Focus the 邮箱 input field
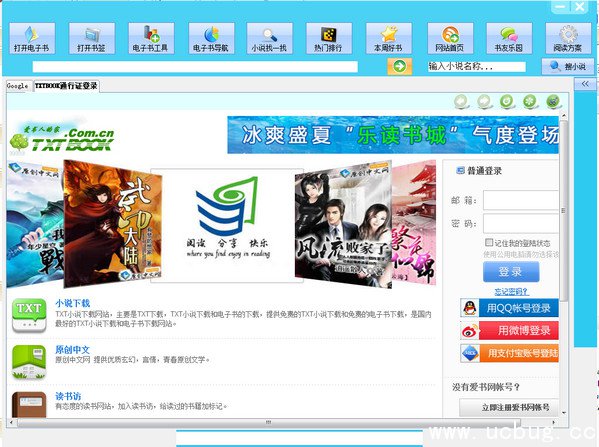Image resolution: width=599 pixels, height=447 pixels. coord(521,200)
